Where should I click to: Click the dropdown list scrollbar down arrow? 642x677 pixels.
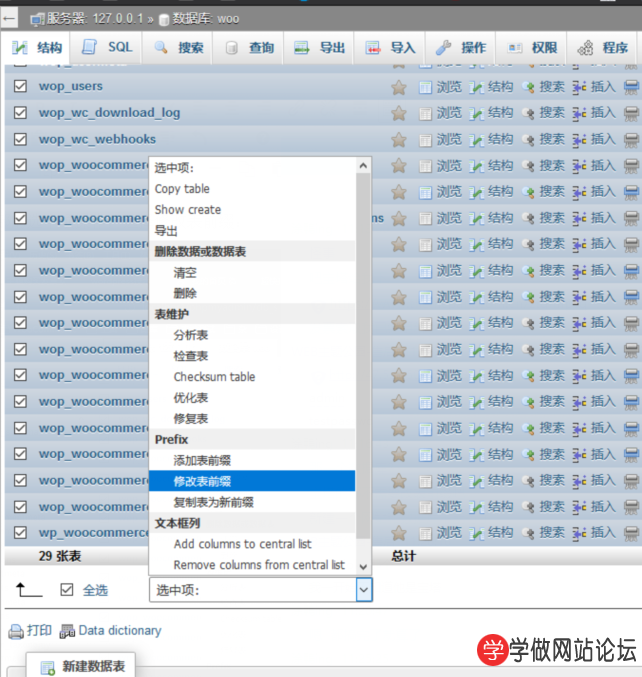click(364, 566)
